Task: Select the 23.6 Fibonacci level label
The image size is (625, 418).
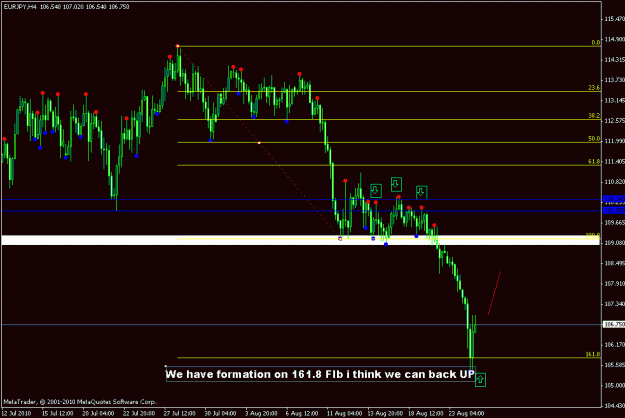Action: 594,88
